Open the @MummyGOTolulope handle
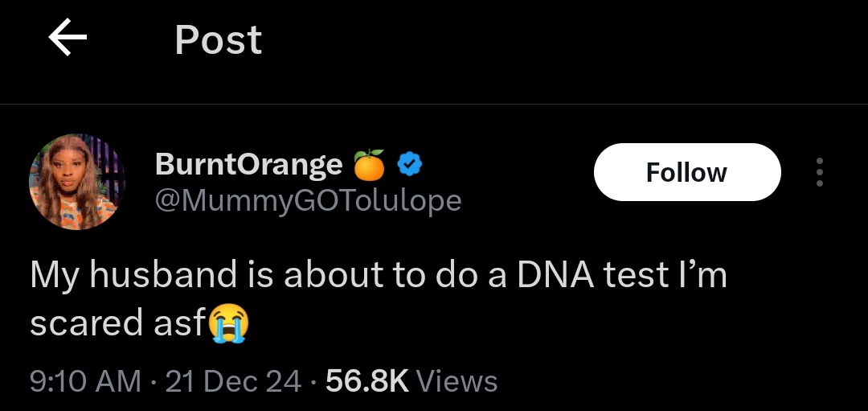The width and height of the screenshot is (868, 411). [308, 199]
